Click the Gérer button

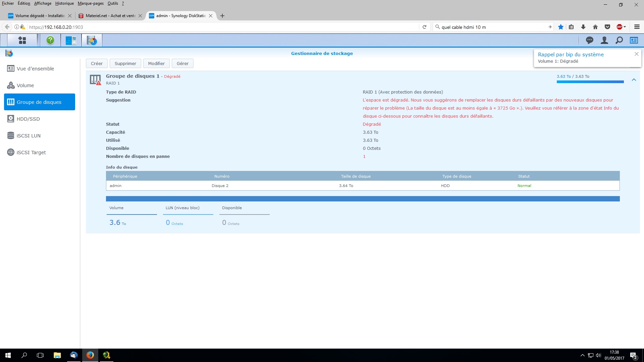point(182,63)
